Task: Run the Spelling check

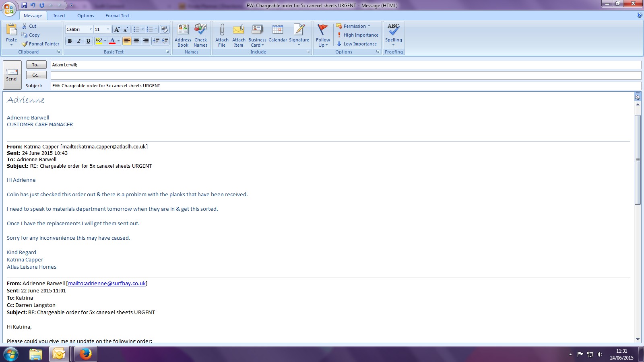Action: click(393, 30)
